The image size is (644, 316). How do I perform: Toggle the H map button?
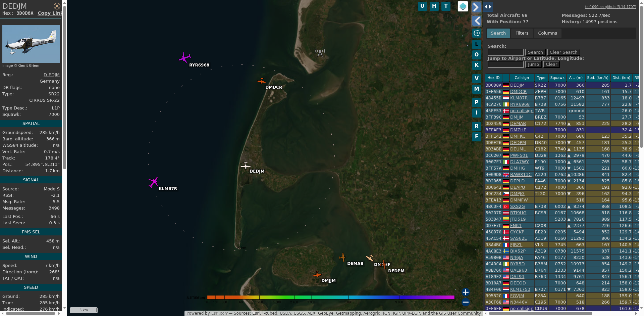coord(434,6)
